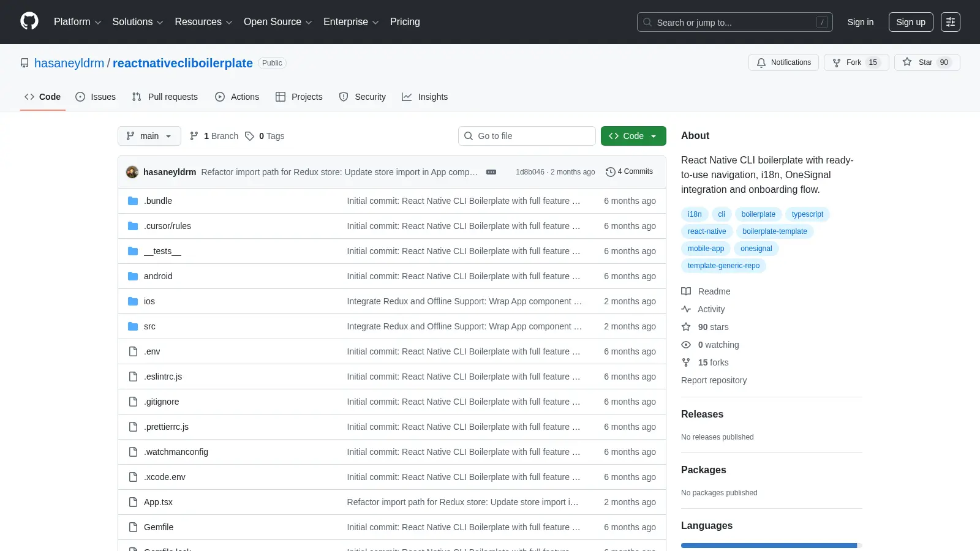Screen dimensions: 980x551
Task: Open the Projects tab
Action: (299, 97)
